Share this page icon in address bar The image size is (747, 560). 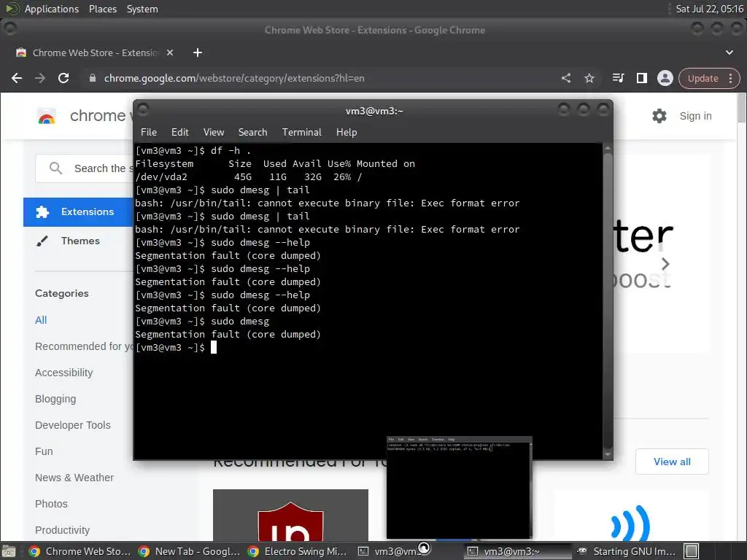(x=566, y=78)
